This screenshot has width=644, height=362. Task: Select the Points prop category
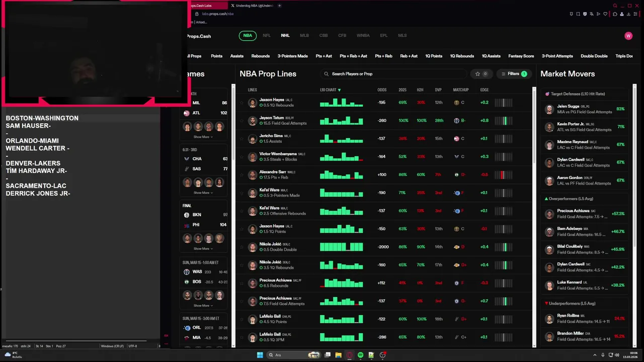pyautogui.click(x=217, y=56)
